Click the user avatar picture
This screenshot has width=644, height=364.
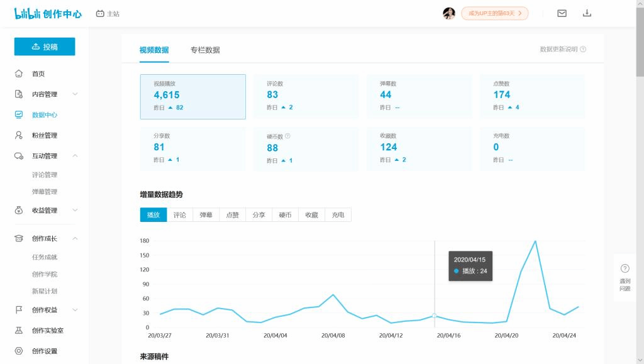(x=449, y=13)
